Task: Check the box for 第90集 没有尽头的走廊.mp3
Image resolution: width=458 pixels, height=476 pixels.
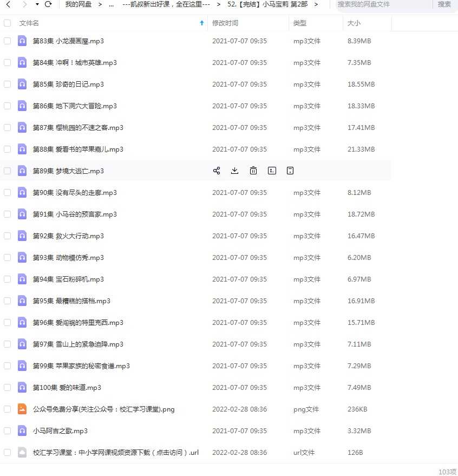Action: point(7,192)
